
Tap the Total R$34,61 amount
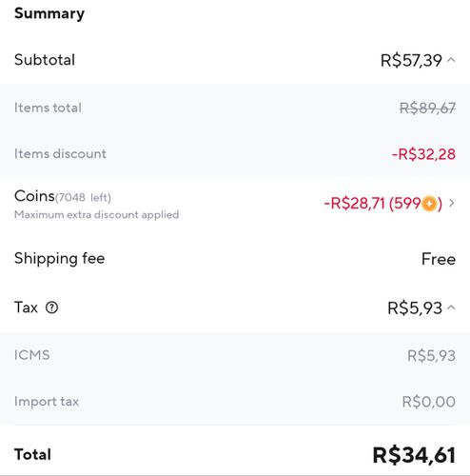tap(414, 455)
